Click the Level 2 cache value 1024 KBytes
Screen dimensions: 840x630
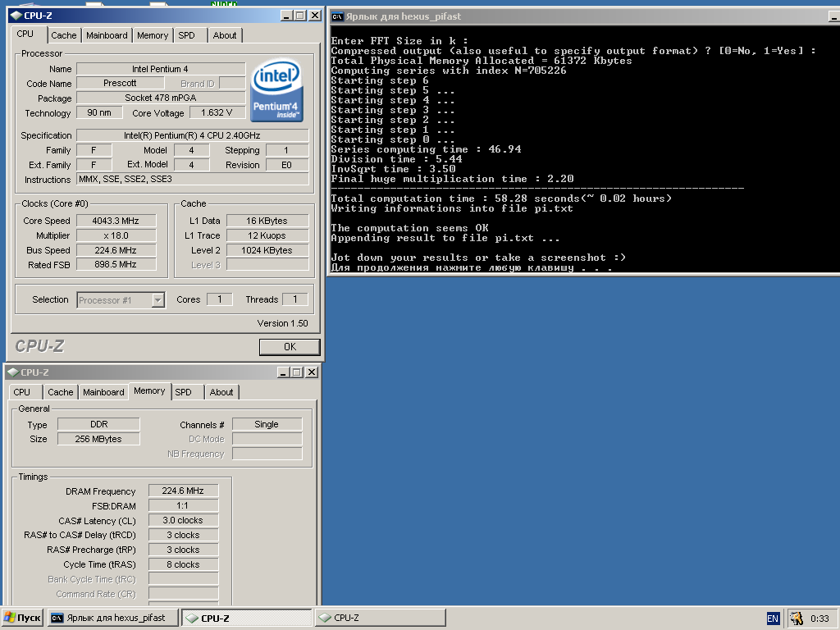(267, 250)
